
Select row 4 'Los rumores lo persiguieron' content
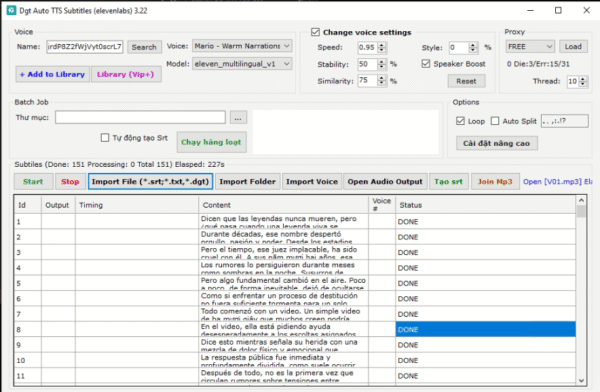[284, 268]
